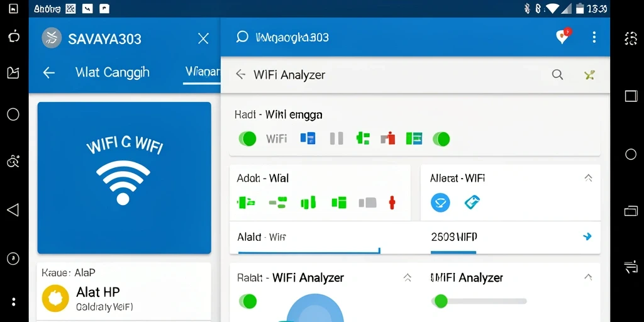Click the blue circle icon under Allarat - WIFi
Viewport: 644px width, 322px height.
click(440, 203)
